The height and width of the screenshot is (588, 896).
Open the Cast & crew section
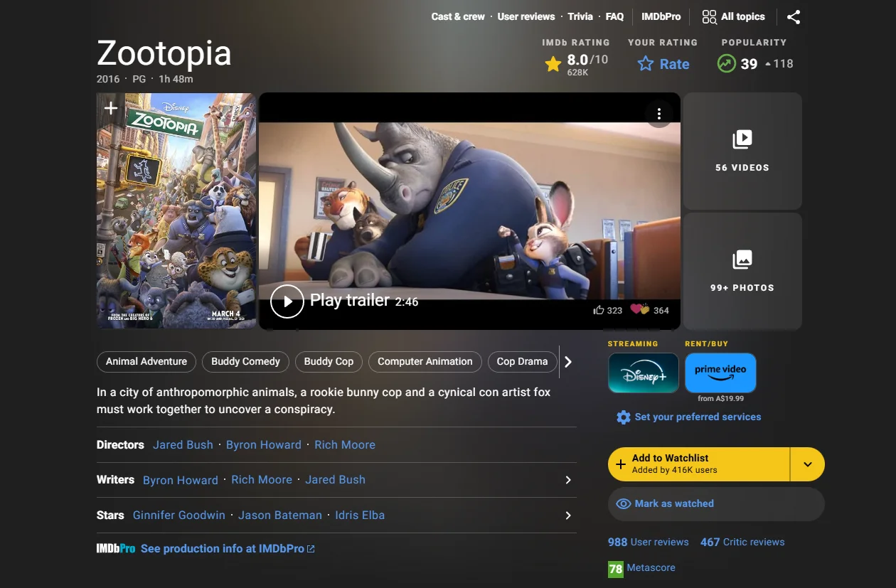(x=457, y=16)
